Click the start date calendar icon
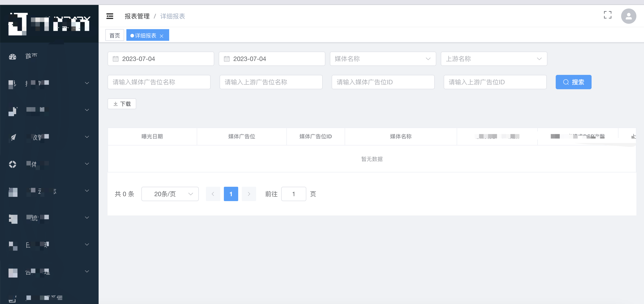Screen dimensions: 644x304 tap(115, 59)
